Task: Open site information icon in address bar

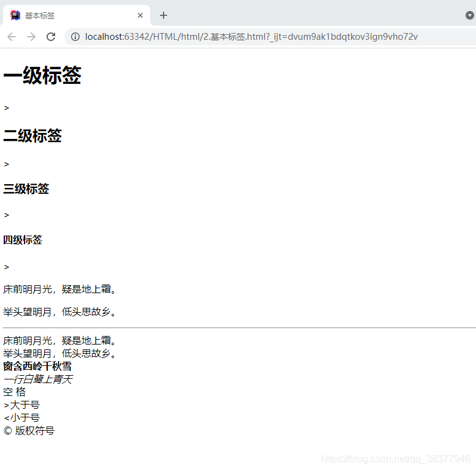Action: [75, 37]
